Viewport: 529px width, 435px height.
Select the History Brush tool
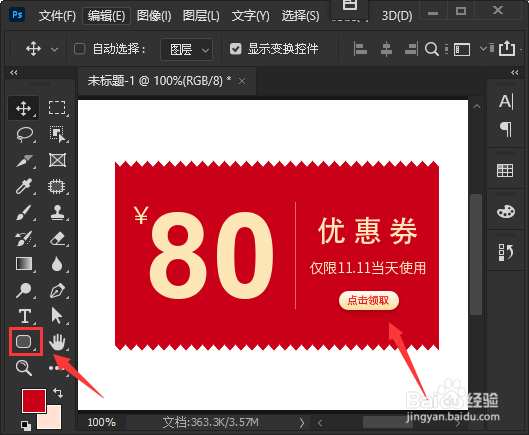24,238
